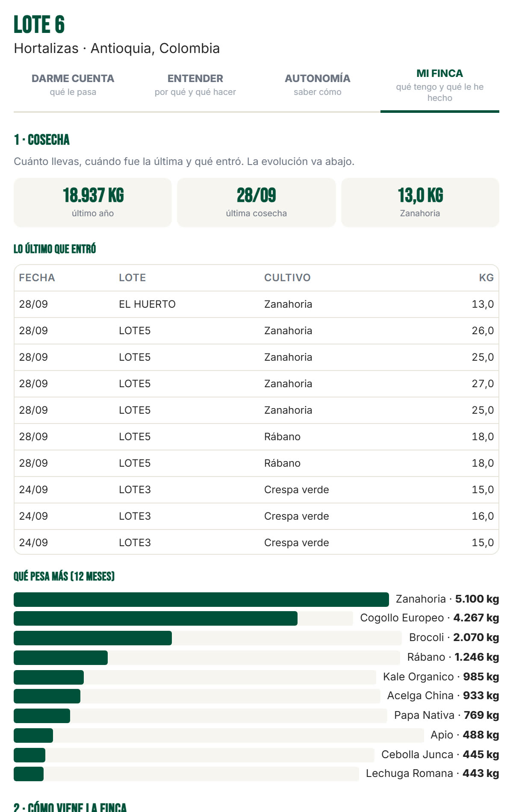
Task: Click the KG column header
Action: click(486, 278)
